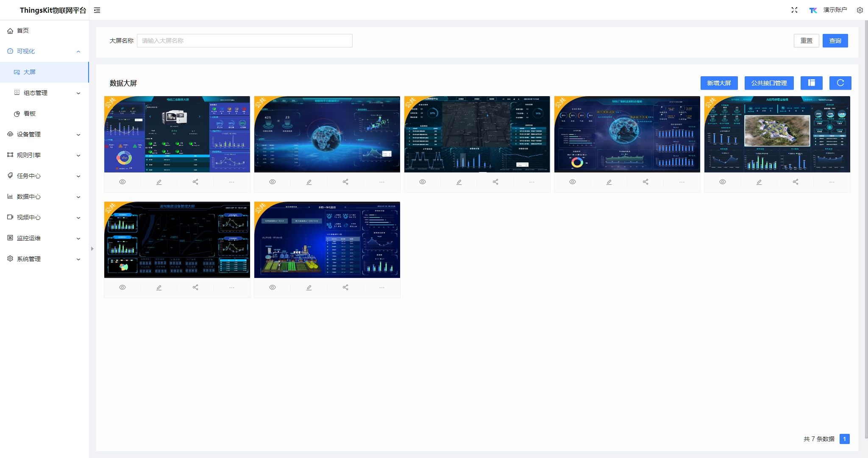Click the eye icon under the water plant dashboard
868x458 pixels.
tap(273, 288)
